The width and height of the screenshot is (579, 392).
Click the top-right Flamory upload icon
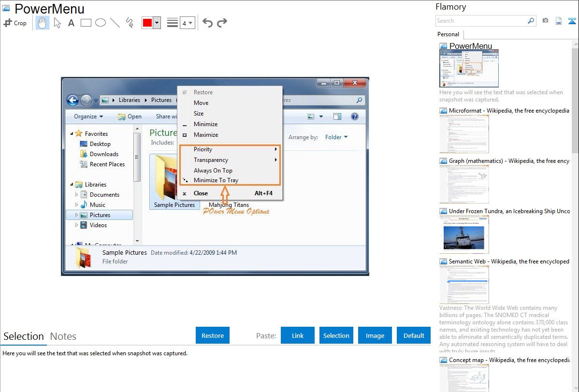tap(572, 21)
